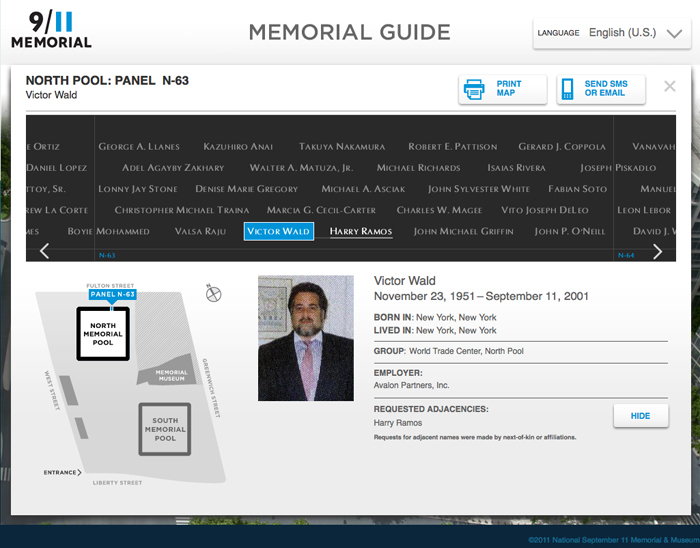Select the name Robert E. Pattison
Screen dimensions: 700x548
453,146
